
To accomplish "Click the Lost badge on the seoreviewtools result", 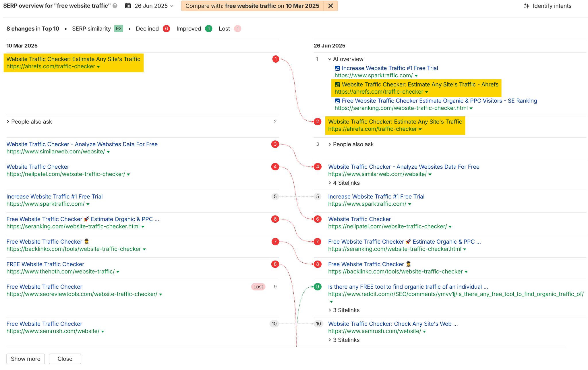I will tap(258, 287).
